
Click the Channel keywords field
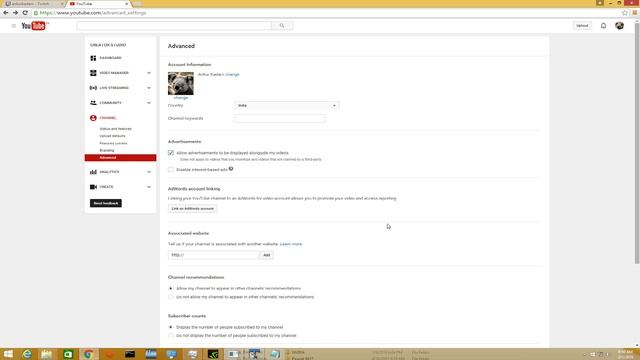pyautogui.click(x=280, y=118)
